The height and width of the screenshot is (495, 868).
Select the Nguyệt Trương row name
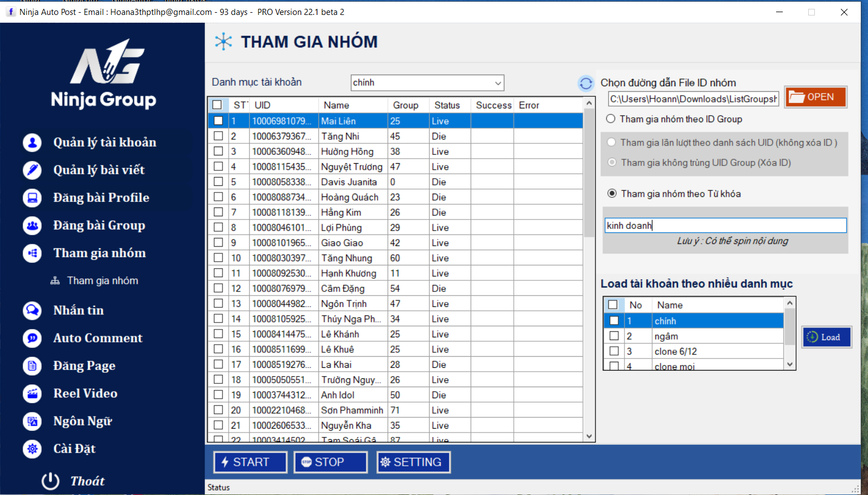[352, 166]
